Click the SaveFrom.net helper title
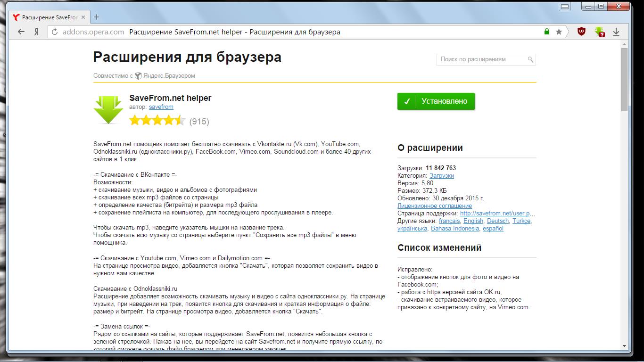 170,98
